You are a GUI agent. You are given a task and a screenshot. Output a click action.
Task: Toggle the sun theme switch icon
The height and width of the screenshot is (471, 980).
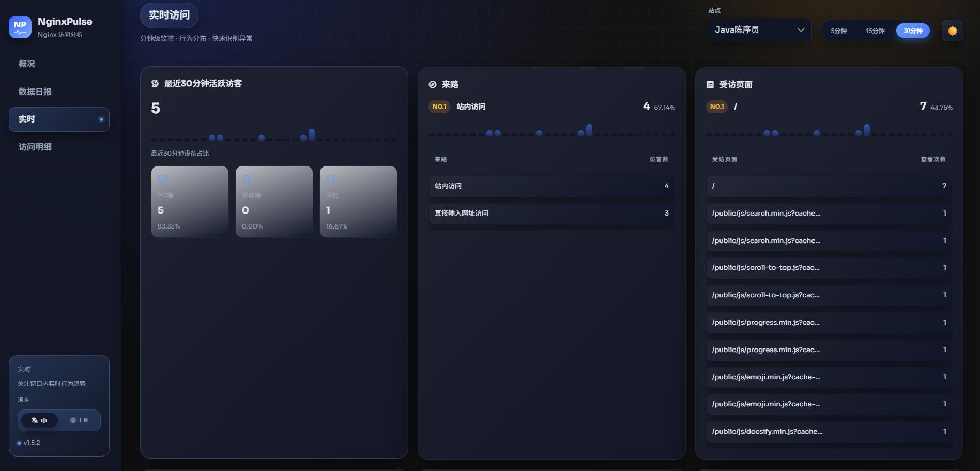[952, 31]
